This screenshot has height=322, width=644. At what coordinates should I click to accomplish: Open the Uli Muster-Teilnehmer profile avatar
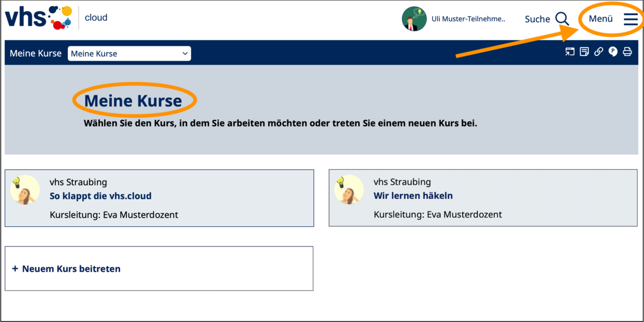coord(414,19)
